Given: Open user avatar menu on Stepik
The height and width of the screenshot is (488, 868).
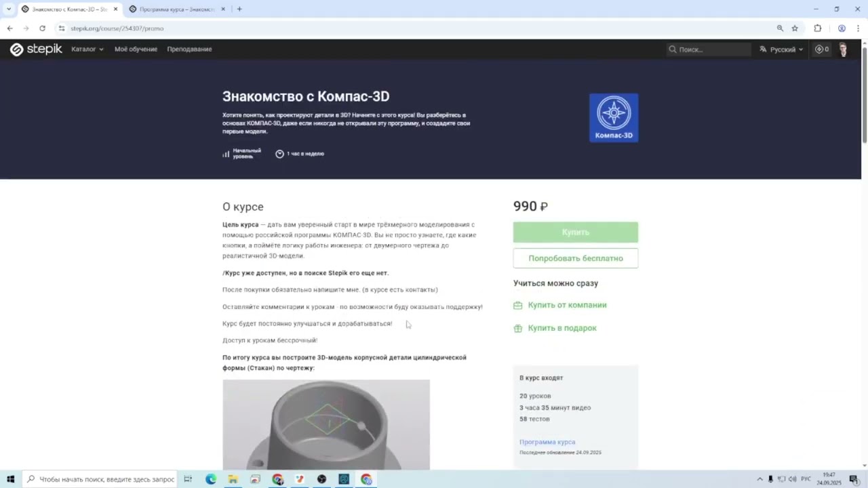Looking at the screenshot, I should (x=843, y=49).
